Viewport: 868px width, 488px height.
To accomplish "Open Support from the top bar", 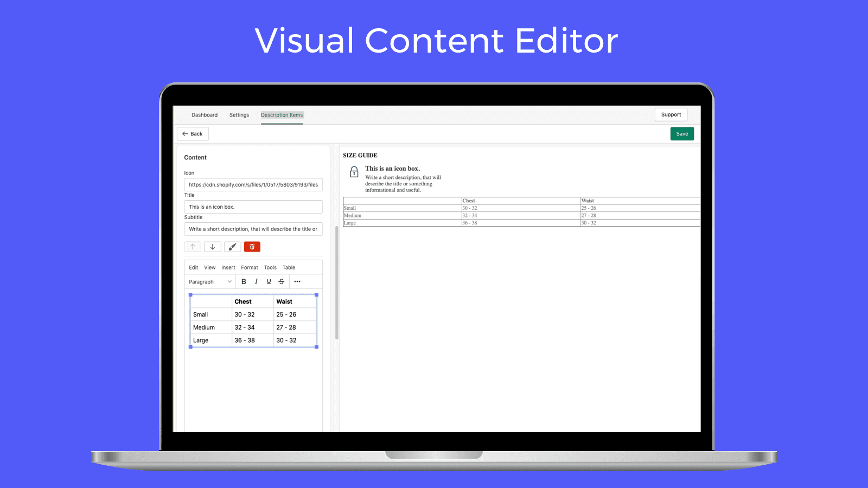I will 671,114.
